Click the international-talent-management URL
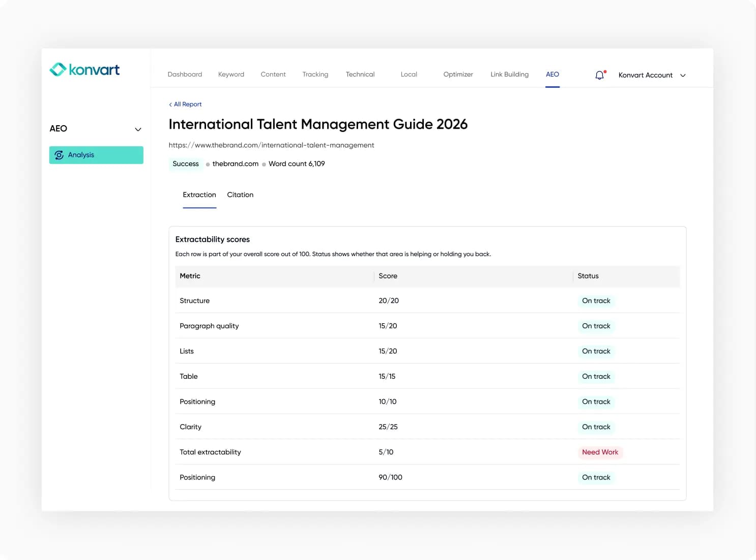This screenshot has height=560, width=756. pos(271,145)
